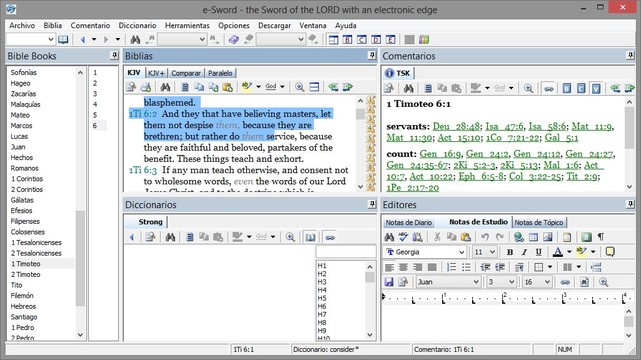Insert a picture in the study notes editor
641x360 pixels.
tap(548, 237)
